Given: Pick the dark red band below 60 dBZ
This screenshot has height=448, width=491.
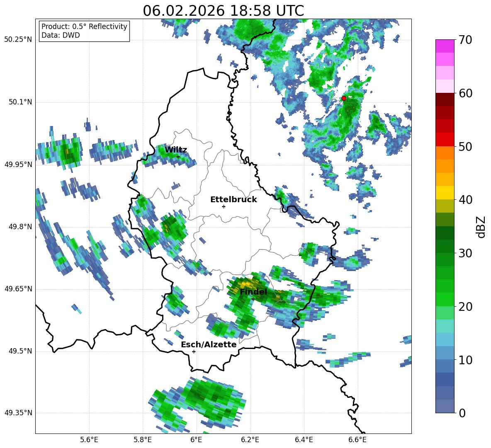Looking at the screenshot, I should tap(445, 99).
